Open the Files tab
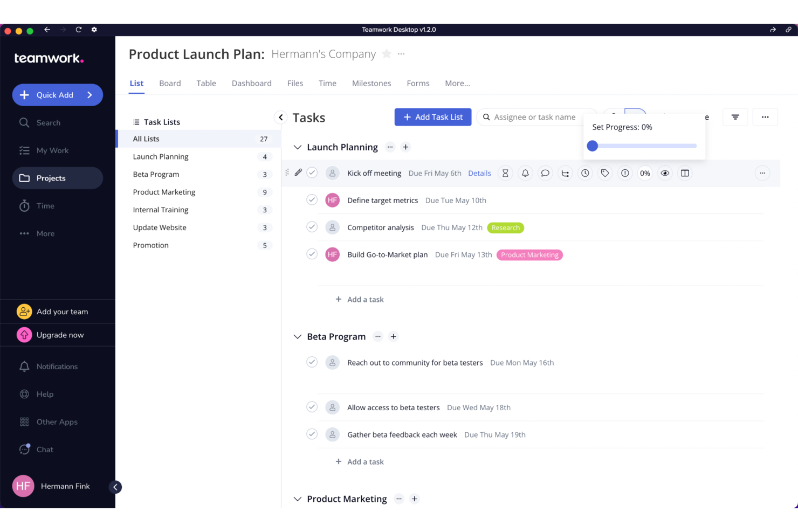Viewport: 798px width, 532px height. coord(295,84)
